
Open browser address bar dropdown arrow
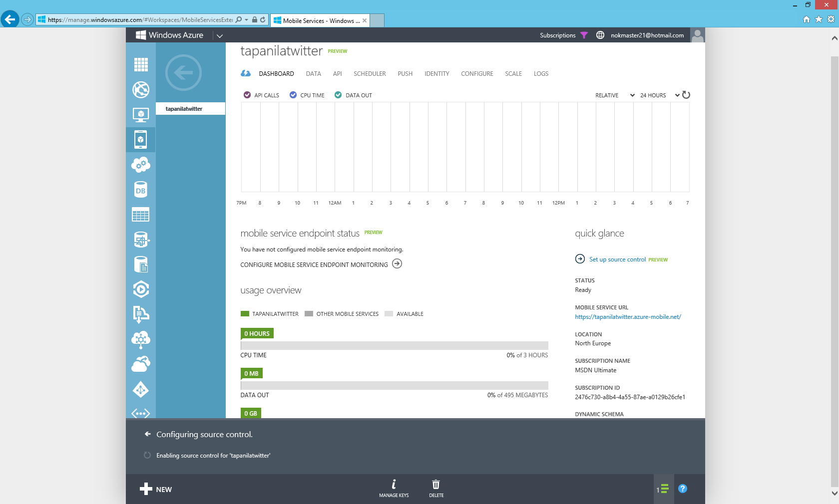tap(247, 20)
